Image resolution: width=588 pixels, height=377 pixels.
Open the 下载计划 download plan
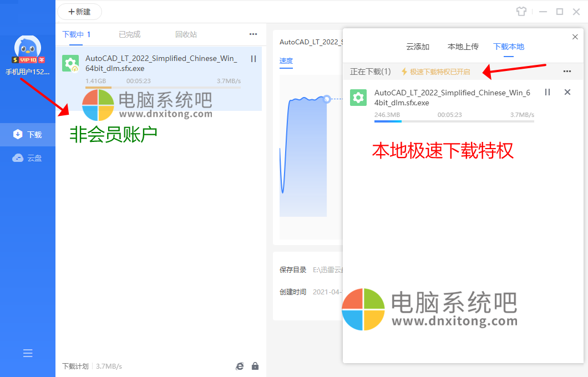click(75, 366)
